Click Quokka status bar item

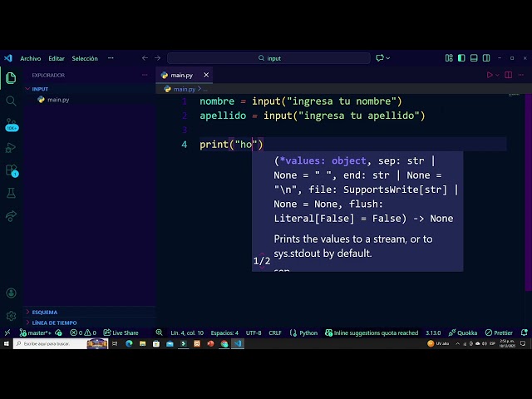[x=462, y=332]
